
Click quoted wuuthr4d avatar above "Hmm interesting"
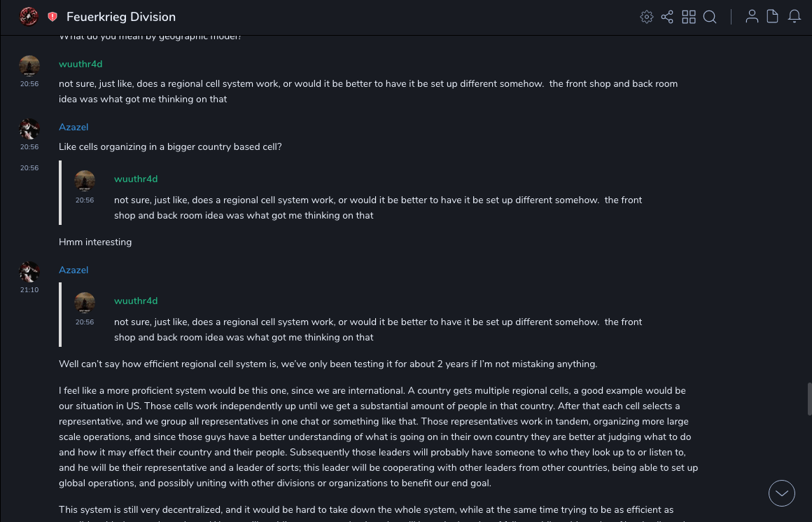(x=85, y=181)
